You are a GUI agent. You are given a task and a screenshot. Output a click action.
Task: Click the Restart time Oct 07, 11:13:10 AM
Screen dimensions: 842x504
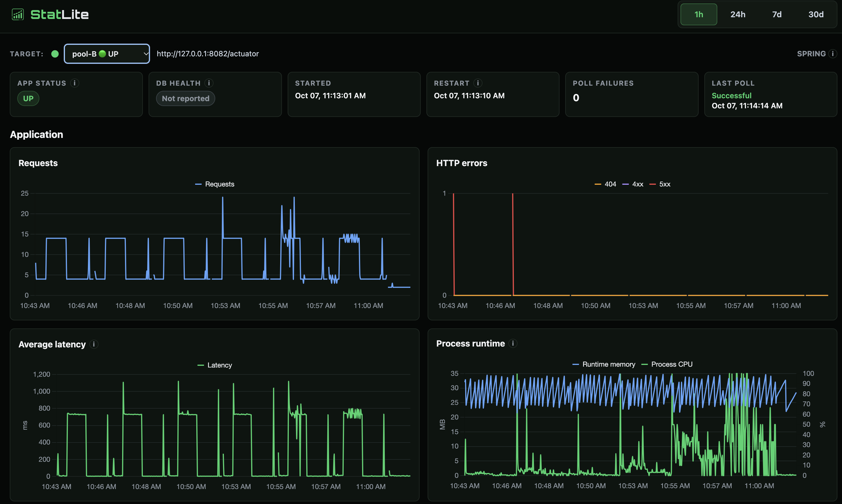469,96
